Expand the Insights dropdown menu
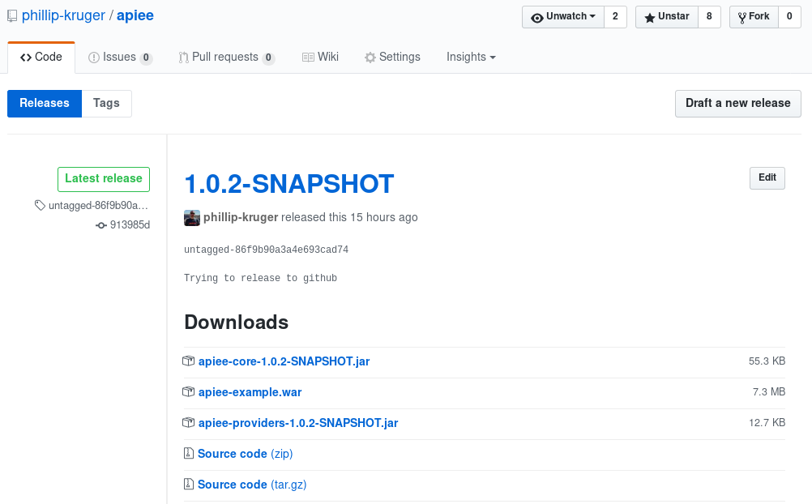 471,57
